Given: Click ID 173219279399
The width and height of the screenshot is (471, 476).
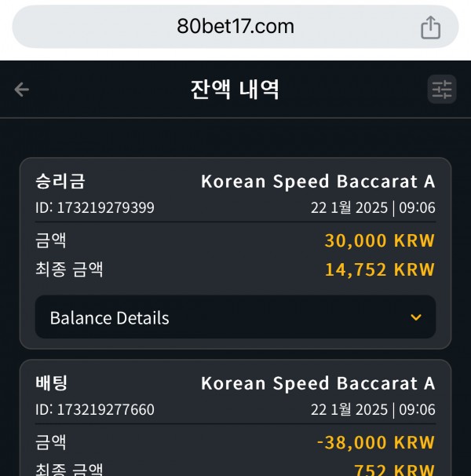Looking at the screenshot, I should coord(95,208).
